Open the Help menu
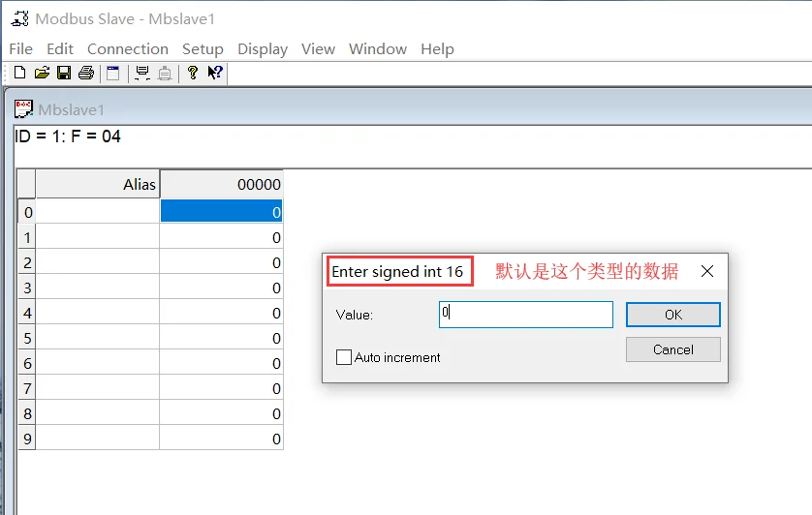This screenshot has width=812, height=515. pyautogui.click(x=437, y=48)
